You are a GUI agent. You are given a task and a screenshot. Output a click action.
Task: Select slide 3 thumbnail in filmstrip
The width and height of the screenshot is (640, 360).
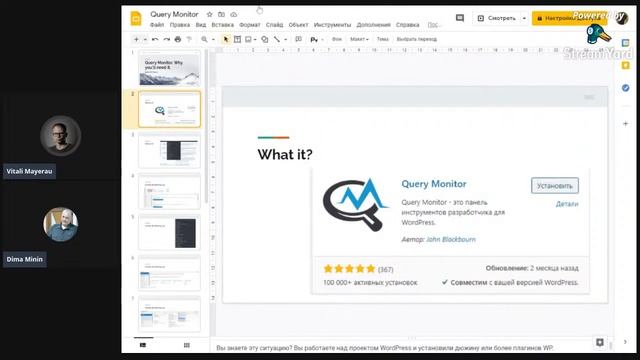click(x=169, y=150)
